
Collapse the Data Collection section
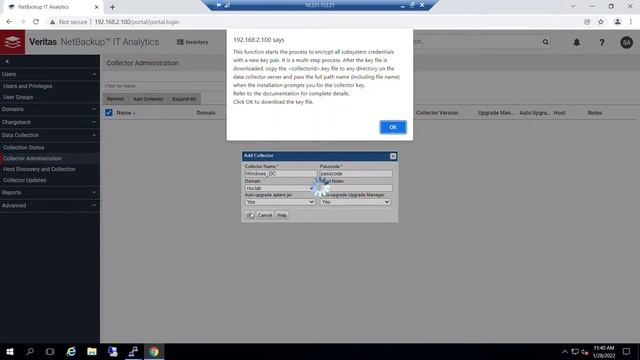pyautogui.click(x=49, y=135)
